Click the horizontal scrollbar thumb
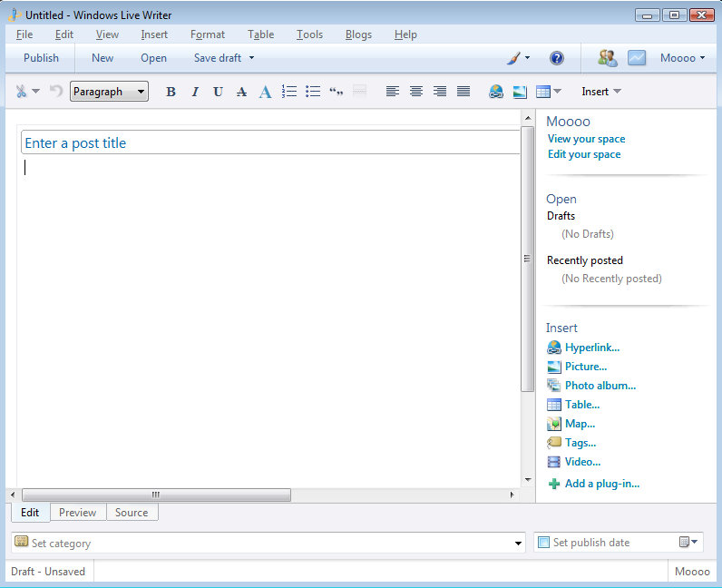Viewport: 722px width, 588px height. pos(156,495)
